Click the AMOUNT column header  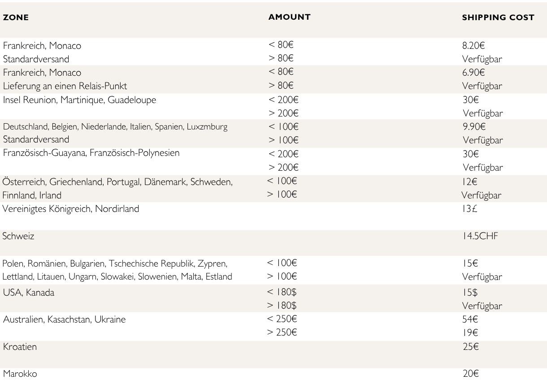coord(289,17)
